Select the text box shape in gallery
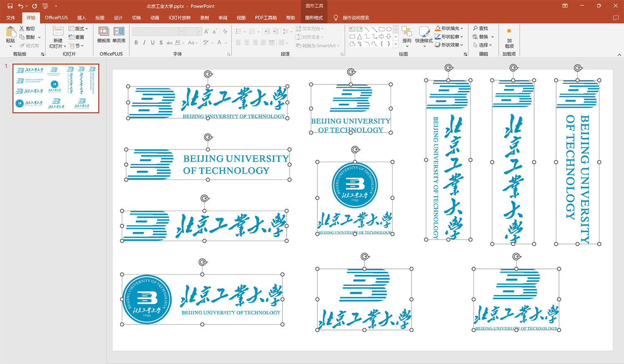Image resolution: width=624 pixels, height=364 pixels. click(352, 29)
